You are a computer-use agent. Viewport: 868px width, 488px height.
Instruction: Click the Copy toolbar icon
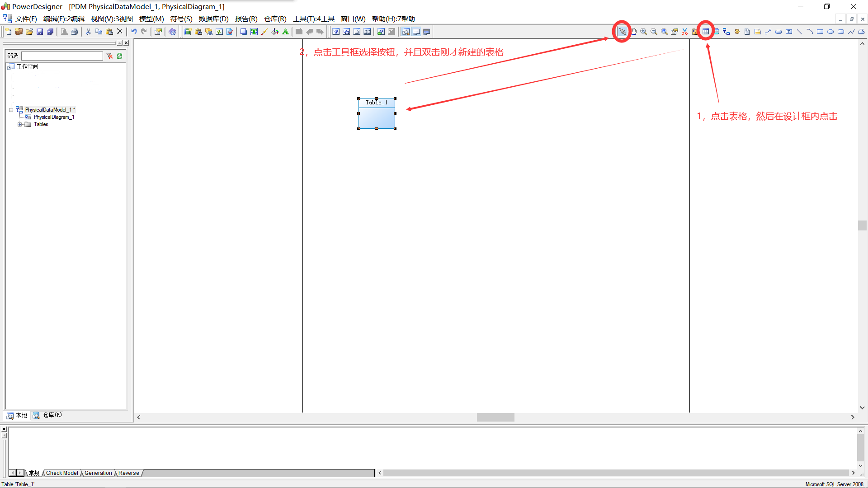coord(99,32)
